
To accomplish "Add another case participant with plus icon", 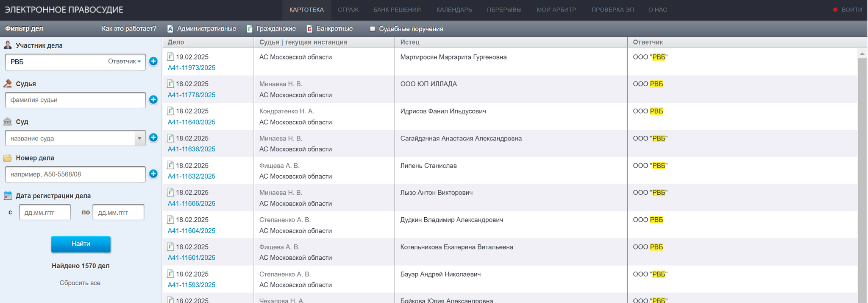I will (x=153, y=62).
